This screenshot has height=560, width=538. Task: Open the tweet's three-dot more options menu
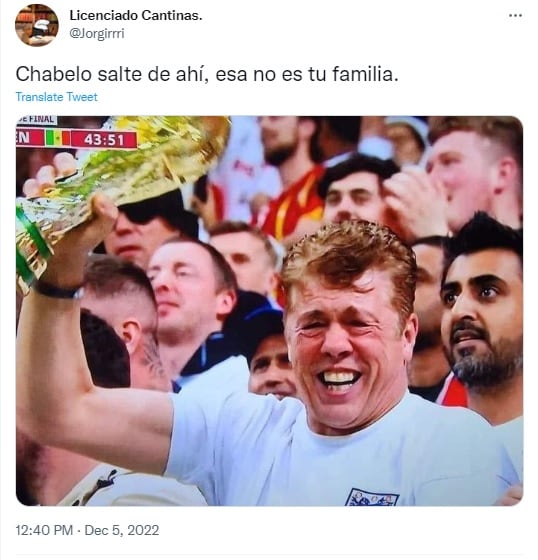(515, 15)
